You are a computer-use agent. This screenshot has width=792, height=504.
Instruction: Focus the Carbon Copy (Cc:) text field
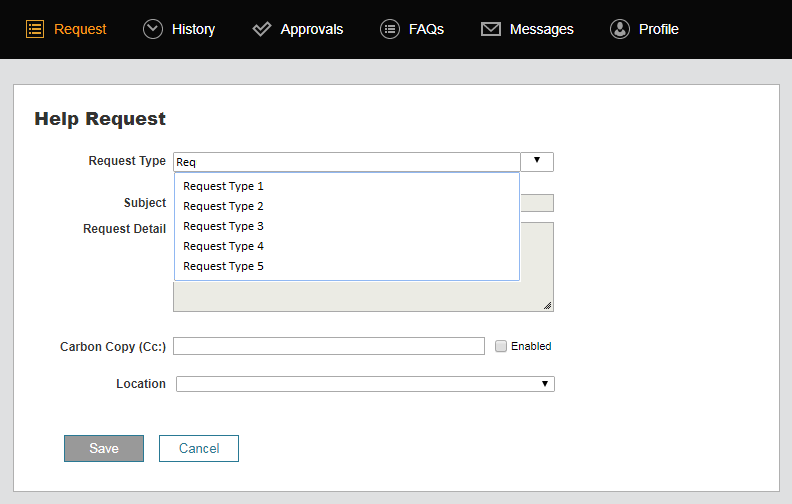[x=329, y=346]
